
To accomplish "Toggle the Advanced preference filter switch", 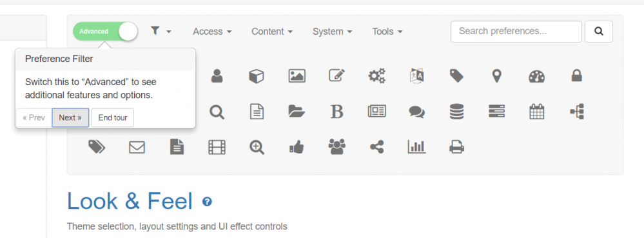I will [105, 31].
